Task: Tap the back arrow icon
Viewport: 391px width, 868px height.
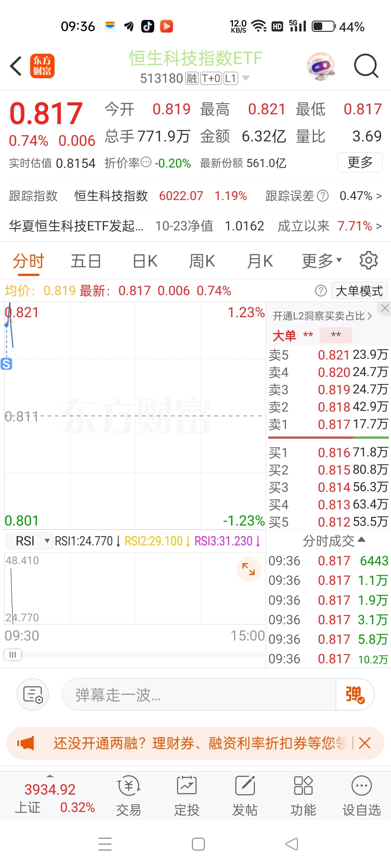Action: [16, 66]
